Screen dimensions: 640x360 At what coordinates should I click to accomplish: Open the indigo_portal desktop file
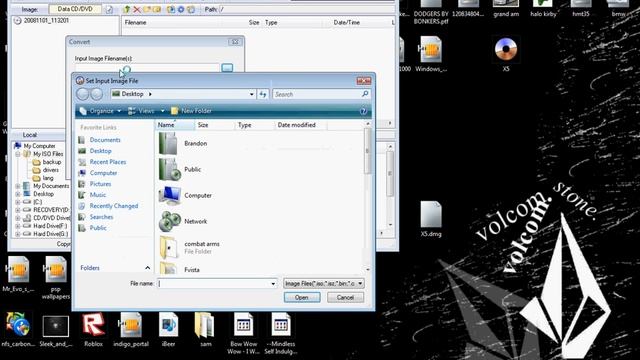pyautogui.click(x=131, y=330)
